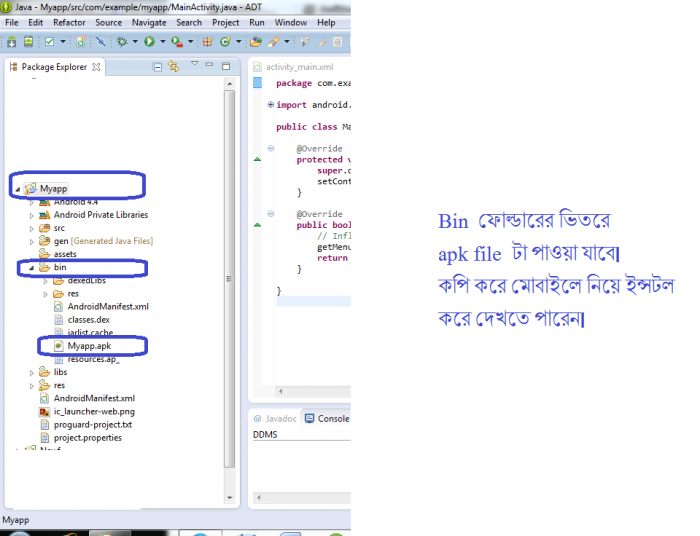700x536 pixels.
Task: Open the File menu
Action: tap(12, 23)
